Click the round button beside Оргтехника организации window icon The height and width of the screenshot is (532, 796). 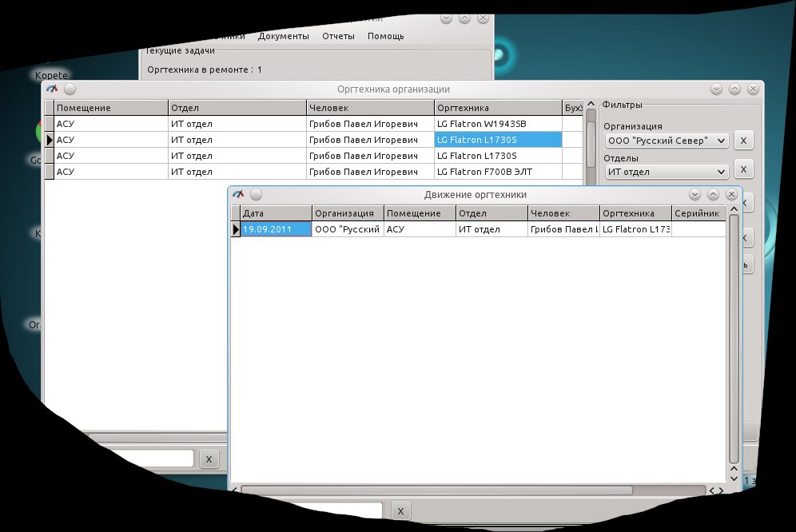pyautogui.click(x=70, y=89)
